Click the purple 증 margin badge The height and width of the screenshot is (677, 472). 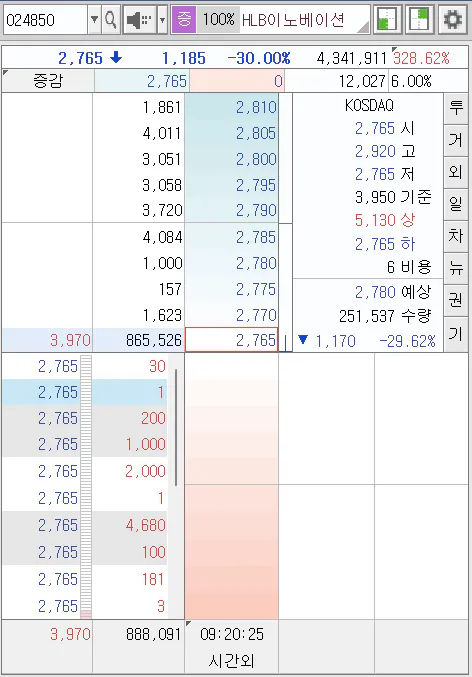[x=184, y=19]
